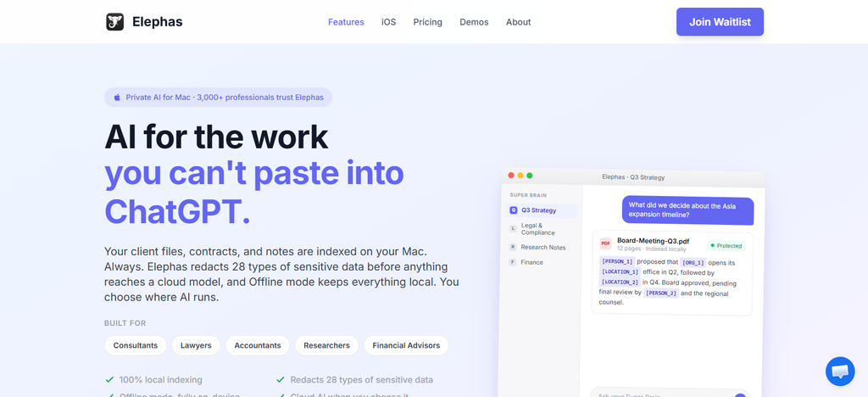Click the Join Waitlist button
The width and height of the screenshot is (868, 397).
(x=720, y=21)
